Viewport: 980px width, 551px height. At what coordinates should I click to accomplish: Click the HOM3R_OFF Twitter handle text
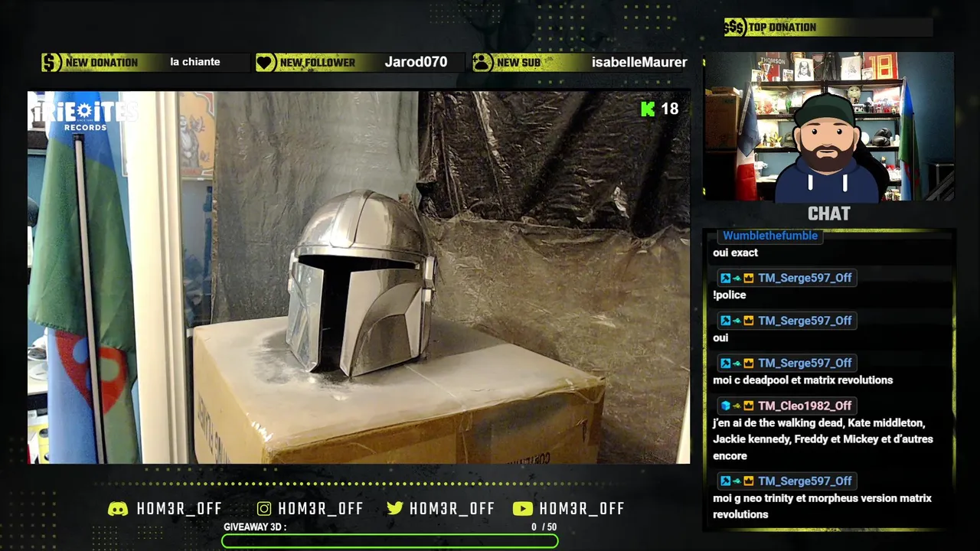coord(452,509)
